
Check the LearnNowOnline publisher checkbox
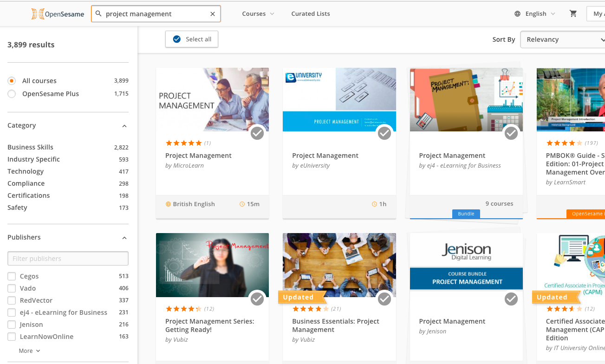pyautogui.click(x=12, y=337)
